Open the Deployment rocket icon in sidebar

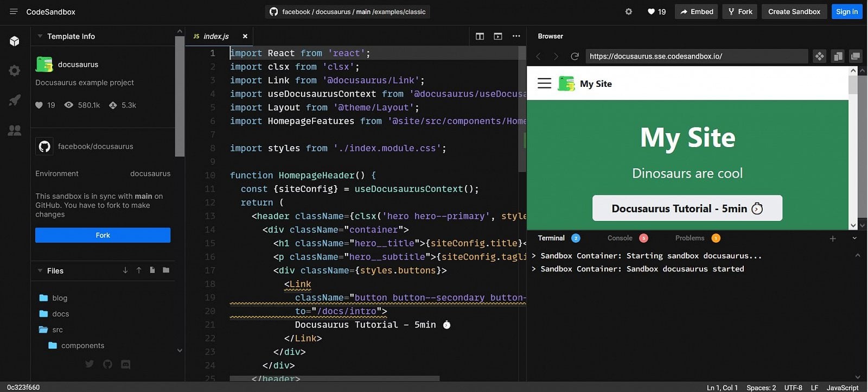pyautogui.click(x=15, y=100)
